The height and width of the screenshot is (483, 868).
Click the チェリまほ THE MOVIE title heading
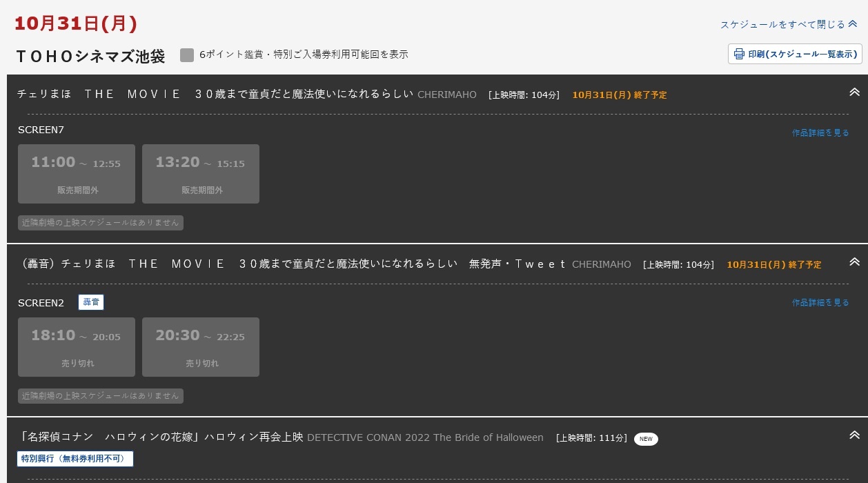[215, 94]
